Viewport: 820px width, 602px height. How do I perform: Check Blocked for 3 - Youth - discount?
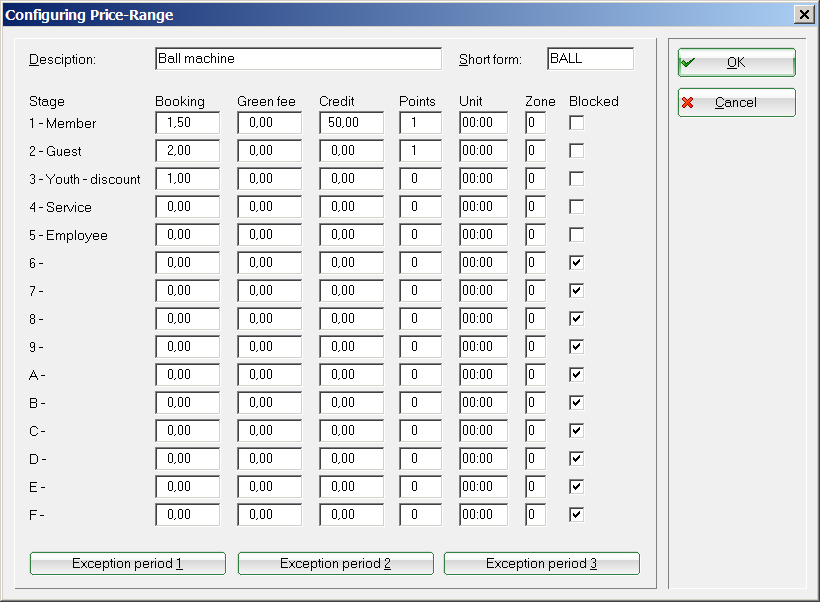click(576, 179)
